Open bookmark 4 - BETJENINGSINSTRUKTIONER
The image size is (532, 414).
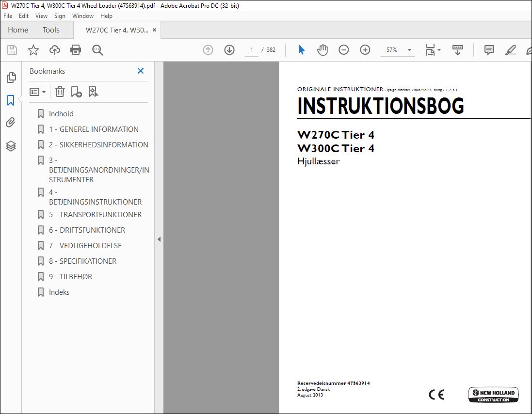(95, 197)
